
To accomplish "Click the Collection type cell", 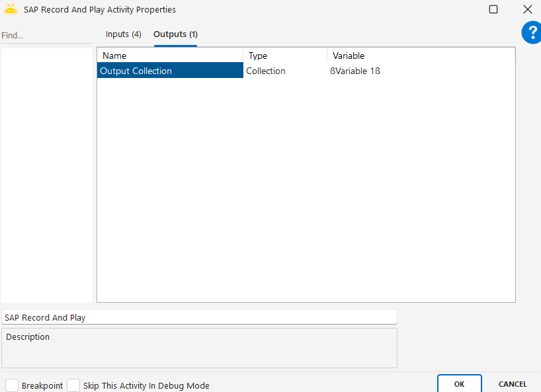I will coord(284,71).
